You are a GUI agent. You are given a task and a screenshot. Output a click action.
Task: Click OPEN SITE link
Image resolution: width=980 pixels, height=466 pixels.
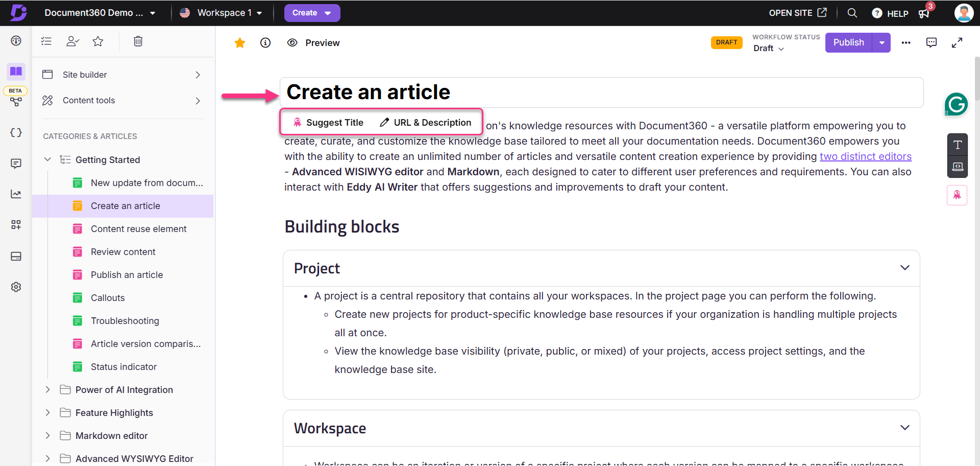pyautogui.click(x=798, y=13)
